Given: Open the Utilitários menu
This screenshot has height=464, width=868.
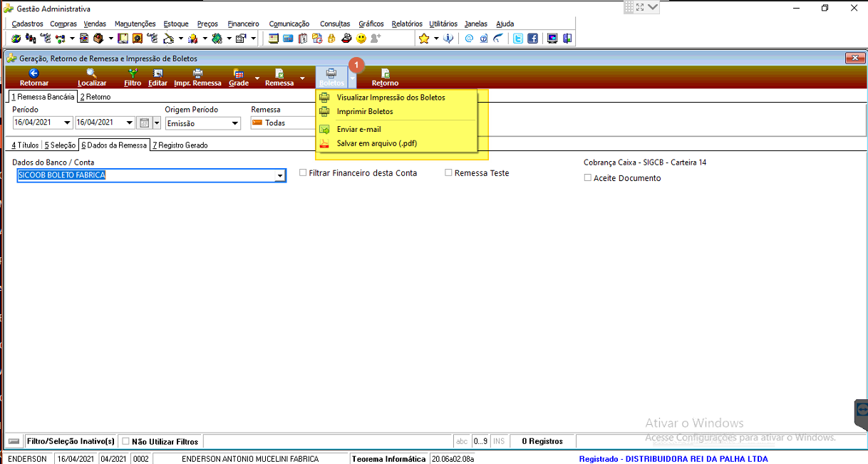Looking at the screenshot, I should pos(443,24).
